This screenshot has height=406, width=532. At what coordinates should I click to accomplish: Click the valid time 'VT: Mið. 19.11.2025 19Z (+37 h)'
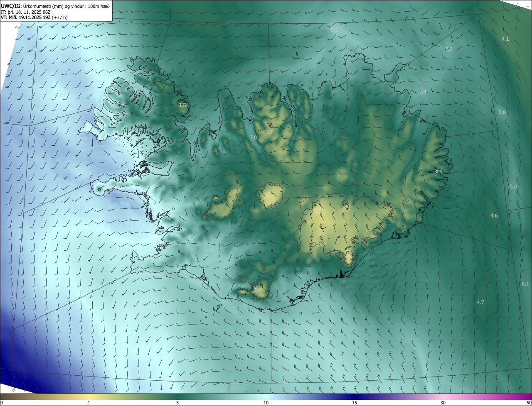coord(34,17)
